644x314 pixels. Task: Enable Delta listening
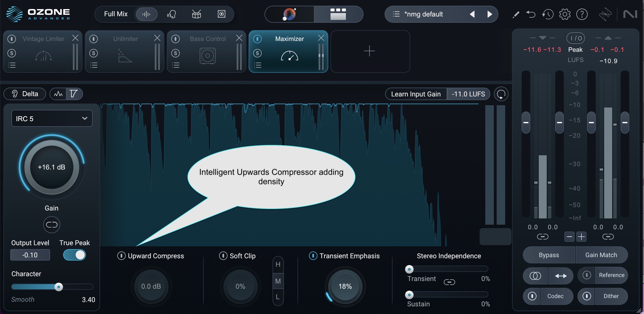[x=25, y=94]
